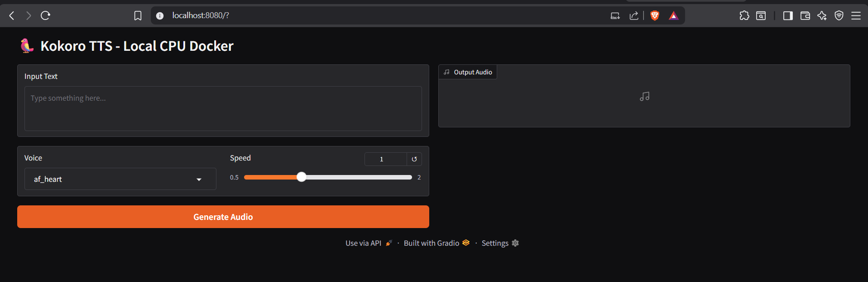The height and width of the screenshot is (282, 868).
Task: Open the browser hamburger menu
Action: (856, 16)
